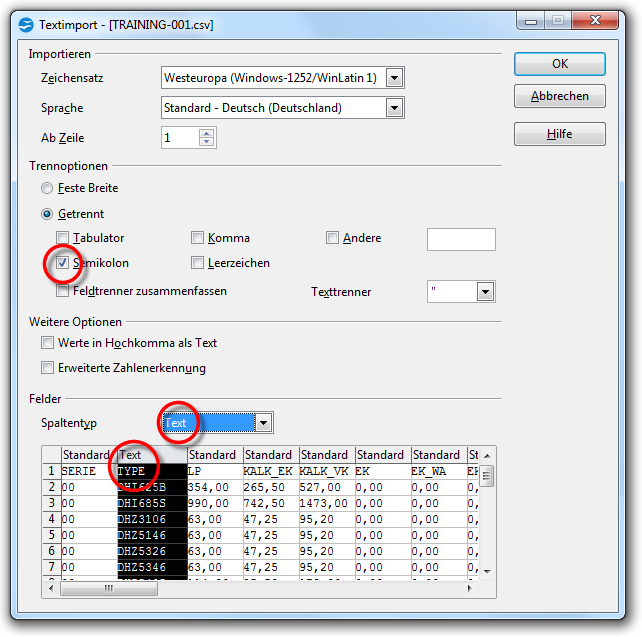Click the Hilfe button

coord(559,134)
